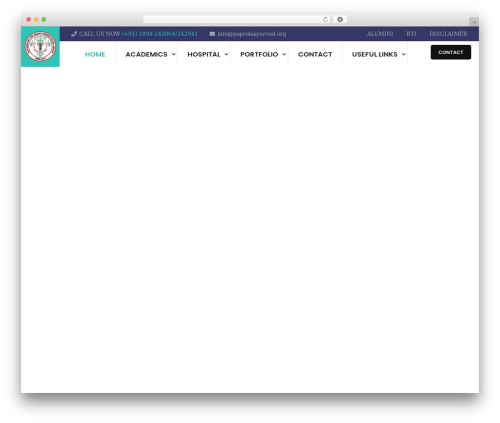Open the Portfolio menu
Image resolution: width=500 pixels, height=423 pixels.
point(259,54)
